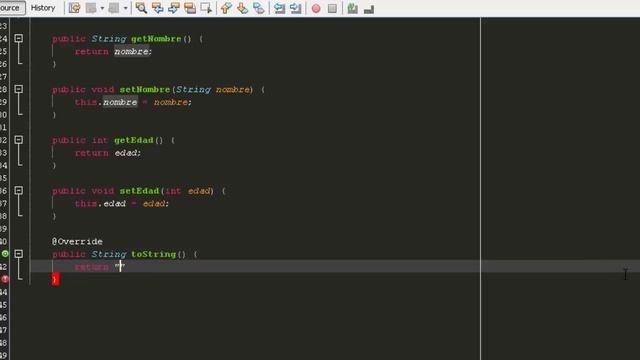
Task: Click the Find Selection magnifier icon
Action: [x=141, y=8]
